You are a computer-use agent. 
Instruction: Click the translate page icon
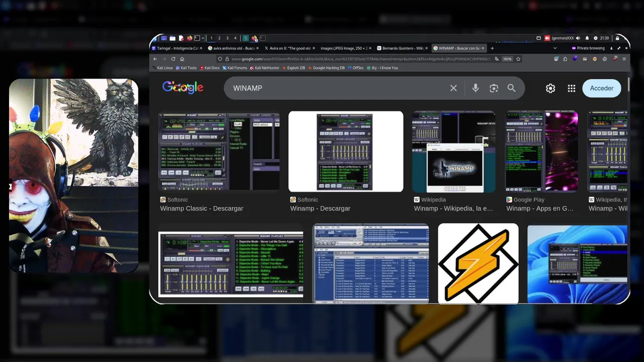(x=497, y=59)
